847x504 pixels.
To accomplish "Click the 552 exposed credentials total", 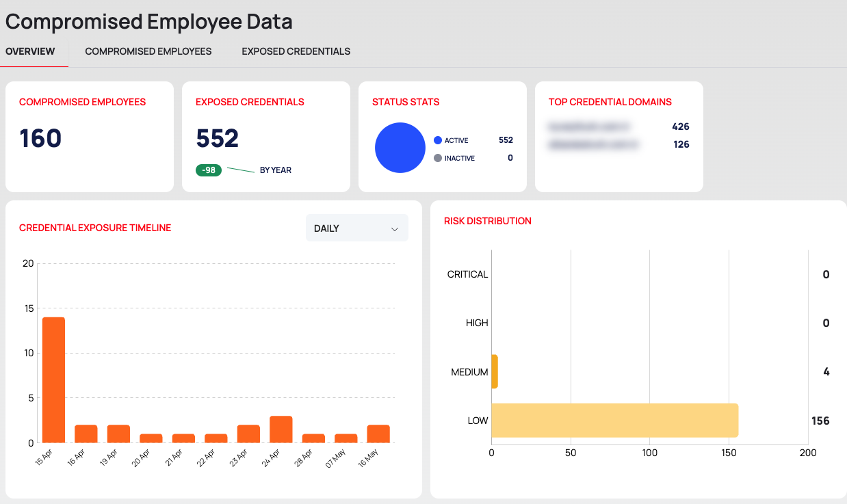I will click(218, 138).
